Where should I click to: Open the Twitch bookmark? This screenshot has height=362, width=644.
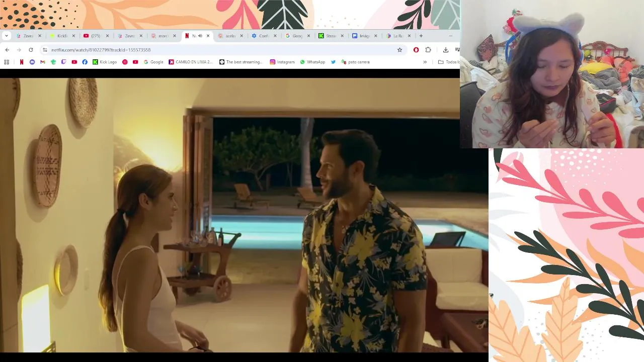tap(64, 62)
